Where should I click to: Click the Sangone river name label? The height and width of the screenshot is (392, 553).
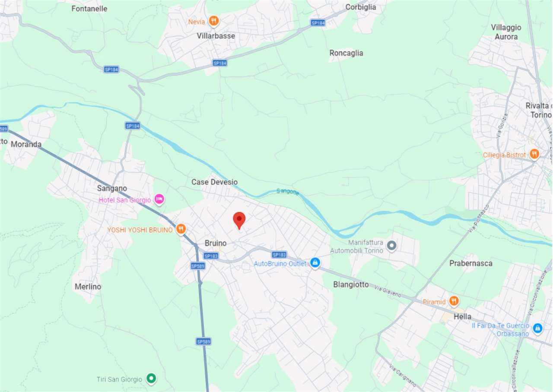pos(288,192)
